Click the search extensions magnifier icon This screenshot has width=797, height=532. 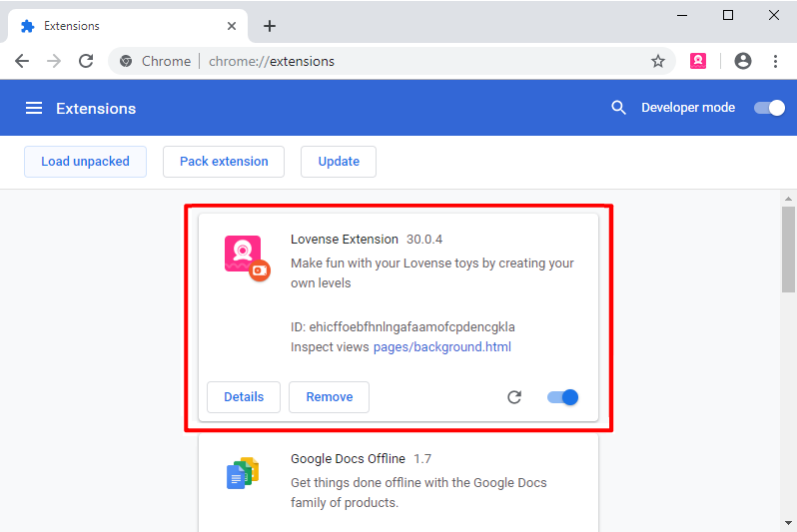[x=619, y=108]
